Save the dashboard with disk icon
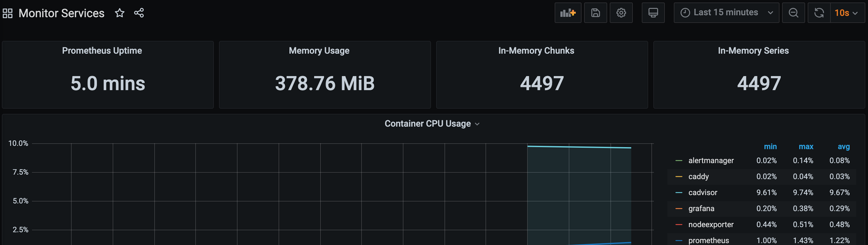 595,13
